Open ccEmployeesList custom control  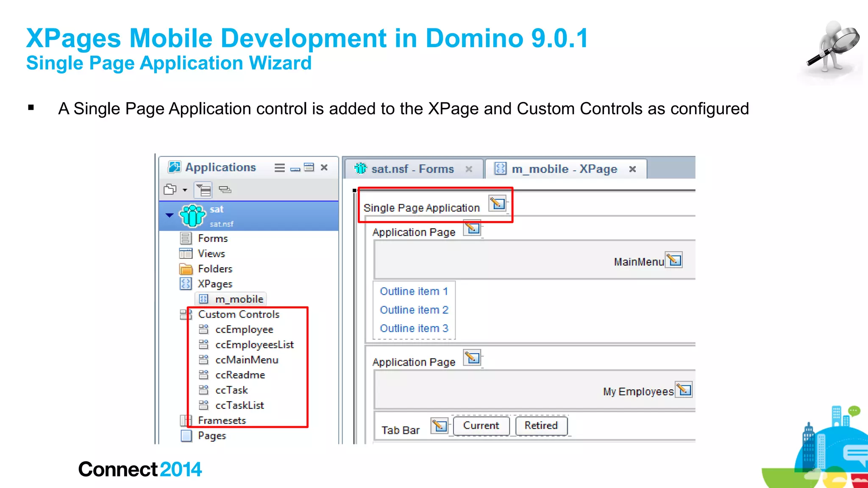(x=255, y=345)
